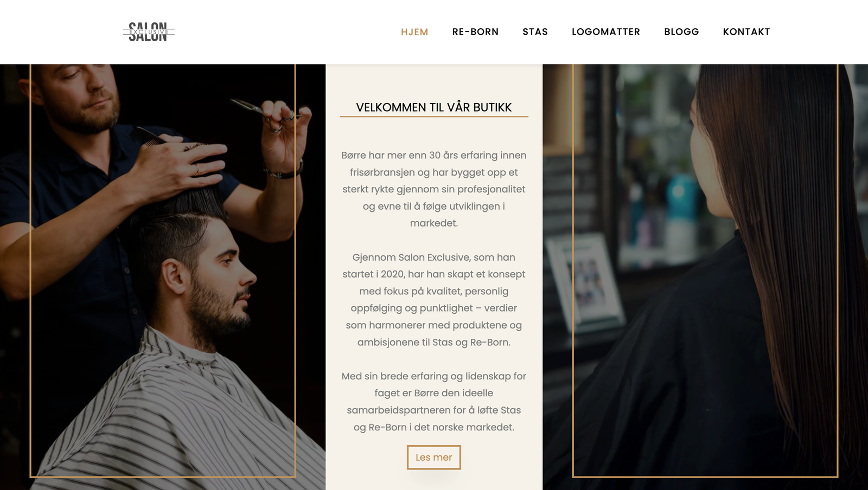The height and width of the screenshot is (490, 868).
Task: Open the HJEM menu item
Action: 414,32
